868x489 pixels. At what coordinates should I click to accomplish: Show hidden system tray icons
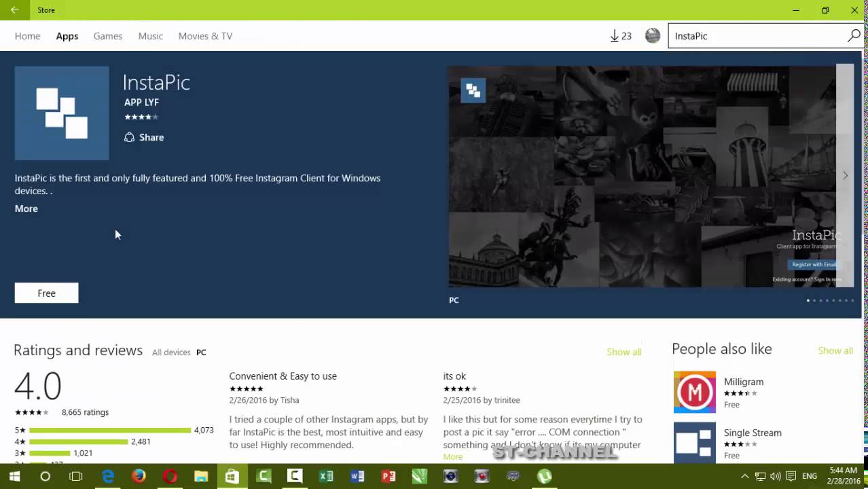click(745, 476)
